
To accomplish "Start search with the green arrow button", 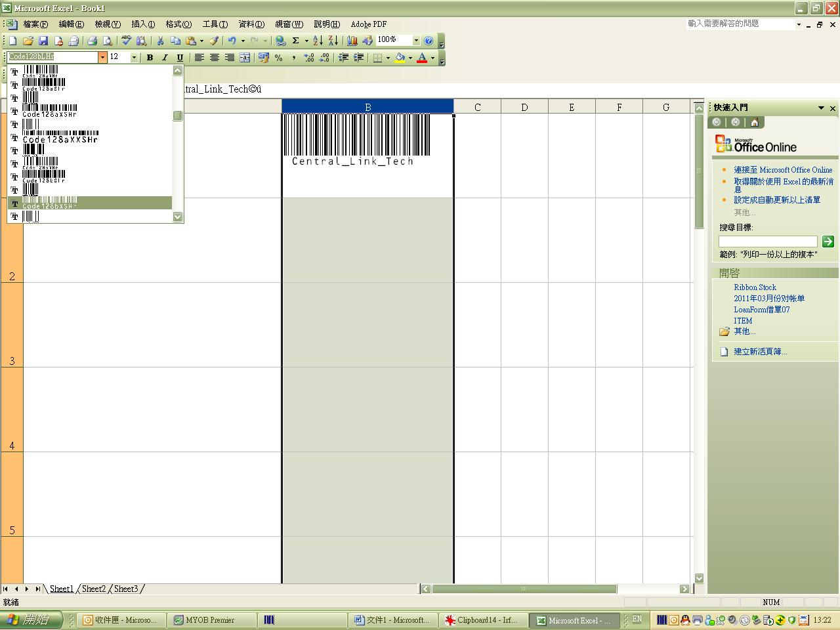I will click(828, 241).
